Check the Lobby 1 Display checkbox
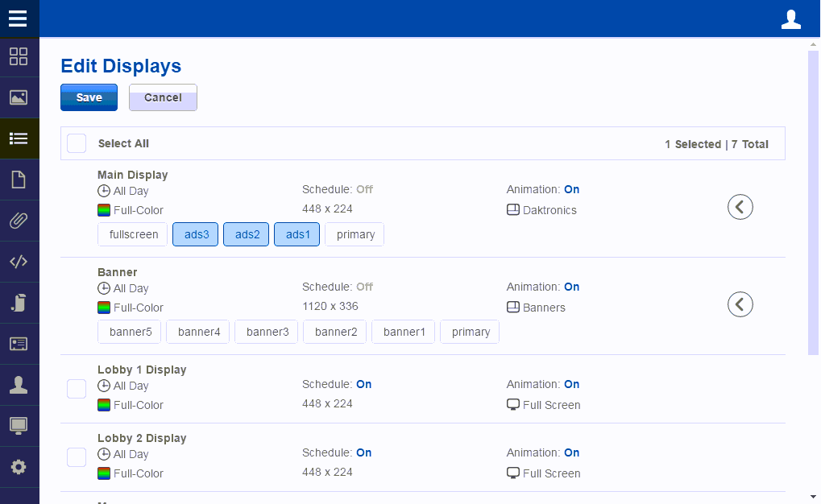The image size is (821, 504). [x=77, y=388]
